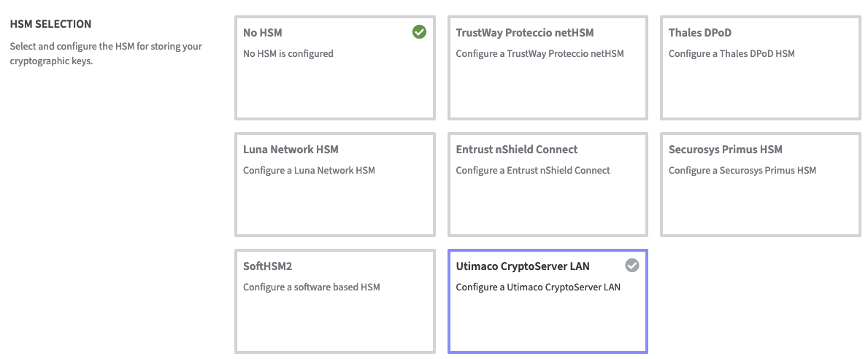Select the Thales DPoD option
Screen dimensions: 868x359
click(x=760, y=80)
